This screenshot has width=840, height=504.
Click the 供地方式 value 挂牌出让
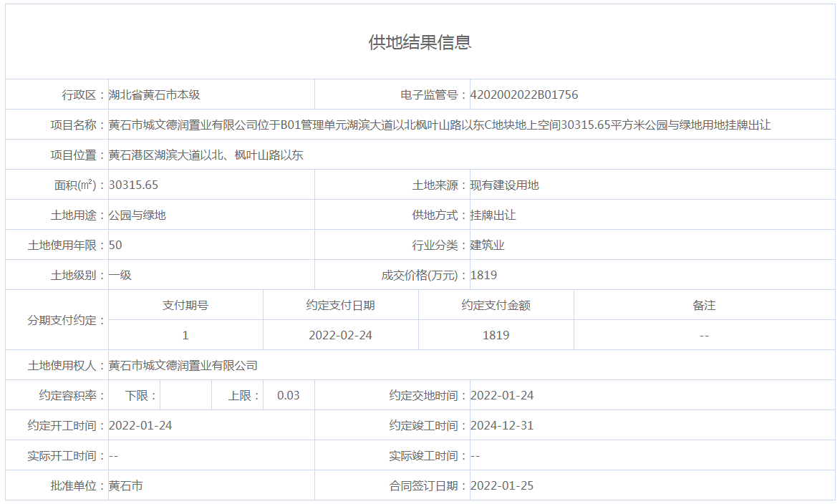(x=493, y=215)
